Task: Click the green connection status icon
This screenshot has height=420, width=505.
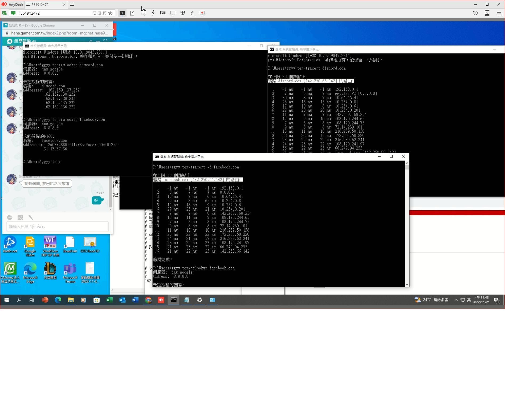Action: (13, 13)
